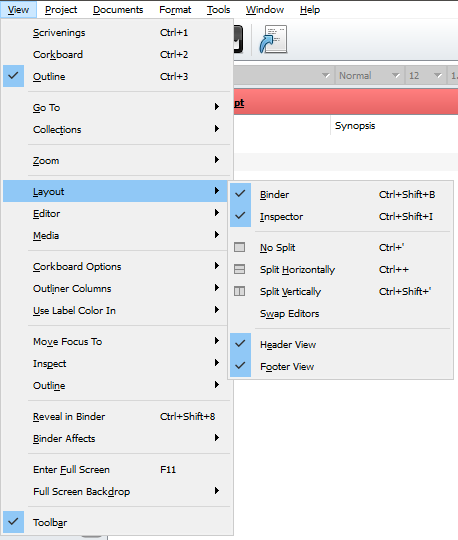Click the Compile document arrow icon in toolbar
Viewport: 458px width, 540px height.
pos(273,39)
